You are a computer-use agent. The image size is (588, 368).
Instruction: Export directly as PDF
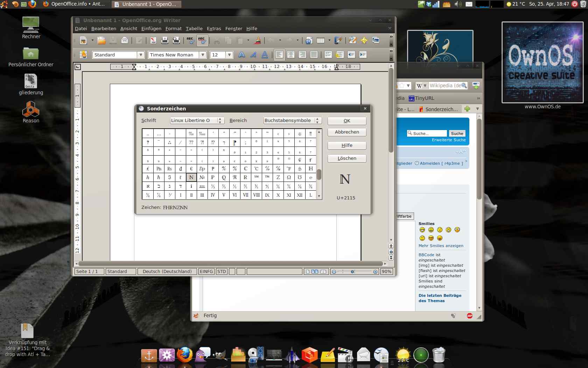(x=153, y=40)
